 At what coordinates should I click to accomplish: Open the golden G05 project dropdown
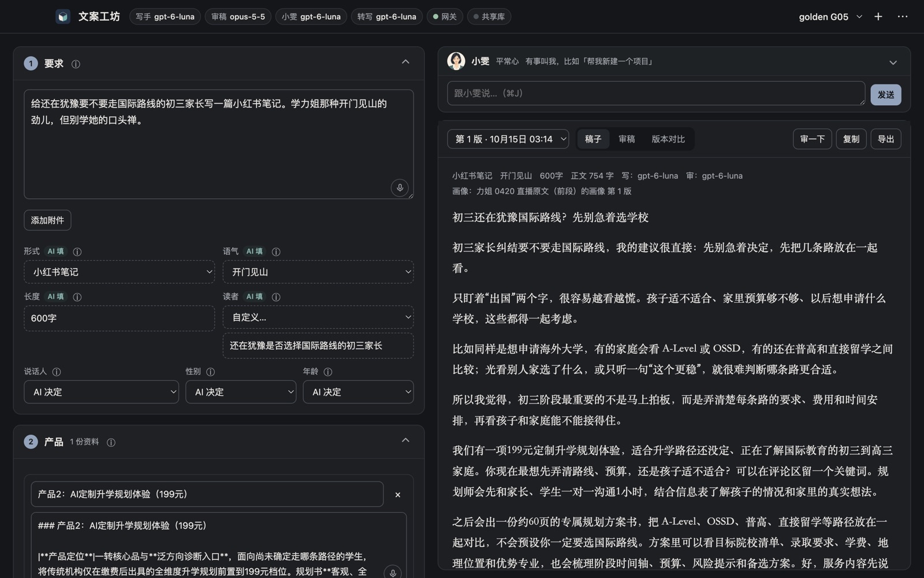830,17
